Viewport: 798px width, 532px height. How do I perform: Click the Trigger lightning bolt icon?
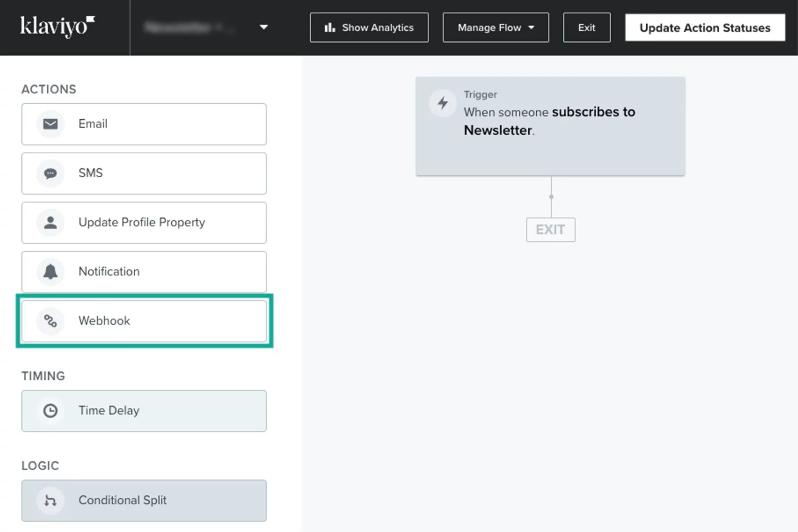coord(443,103)
